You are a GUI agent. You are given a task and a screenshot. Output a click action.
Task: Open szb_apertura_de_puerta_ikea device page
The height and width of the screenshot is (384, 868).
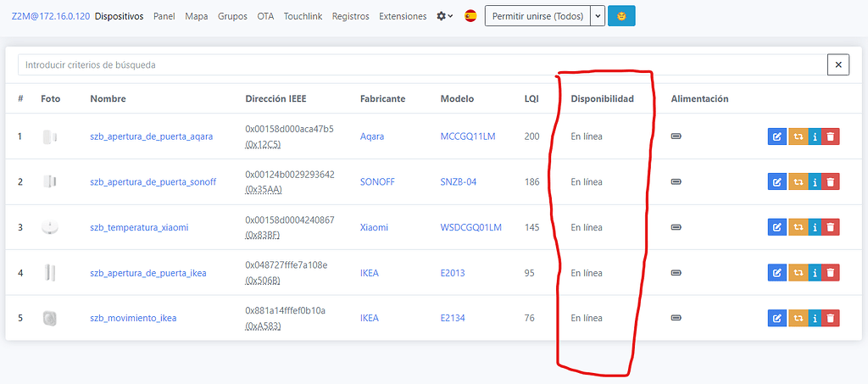147,273
